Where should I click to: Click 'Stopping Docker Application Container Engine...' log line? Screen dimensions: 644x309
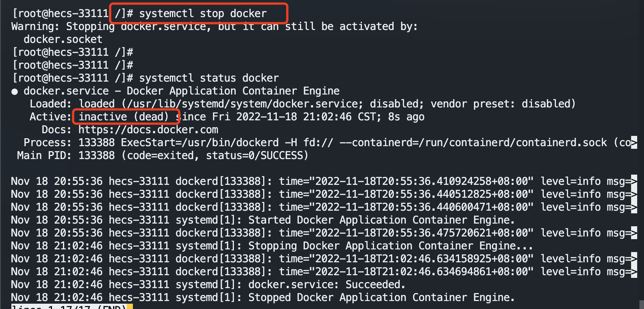pos(390,246)
